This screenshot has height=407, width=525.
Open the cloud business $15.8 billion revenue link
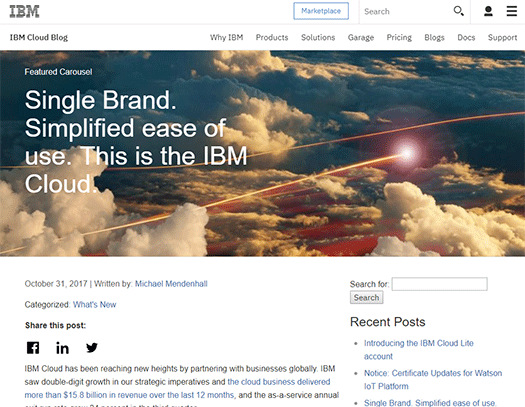pyautogui.click(x=177, y=388)
